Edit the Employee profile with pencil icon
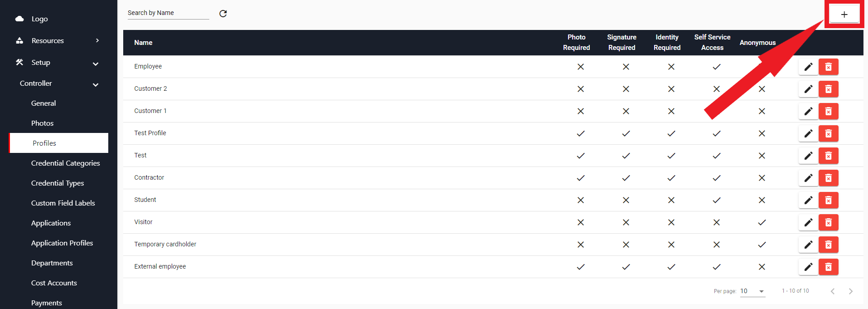 (x=808, y=67)
